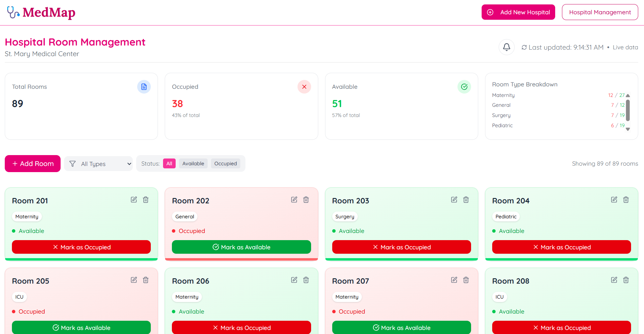Click the scroll down arrow in Room Type Breakdown
The height and width of the screenshot is (334, 644).
[628, 129]
